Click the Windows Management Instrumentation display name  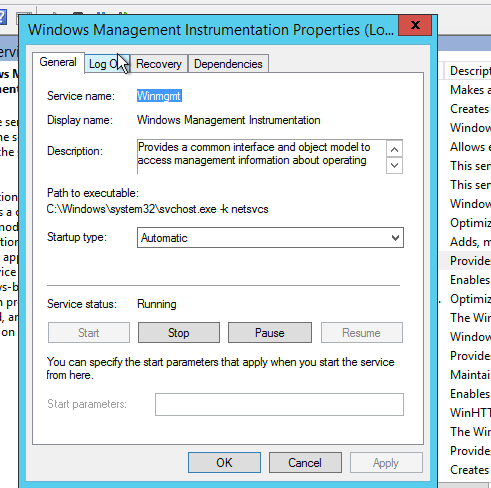tap(229, 120)
